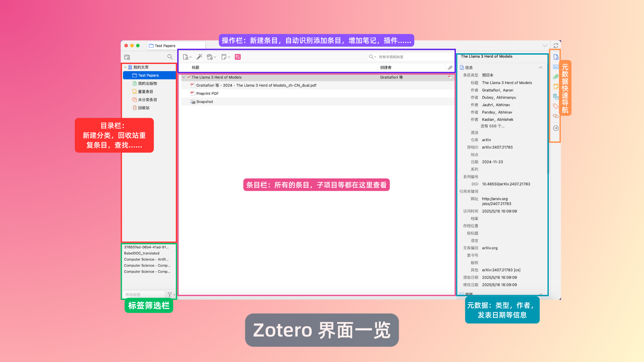Click the PDF attachment indicator on Llama 3 row

(450, 77)
